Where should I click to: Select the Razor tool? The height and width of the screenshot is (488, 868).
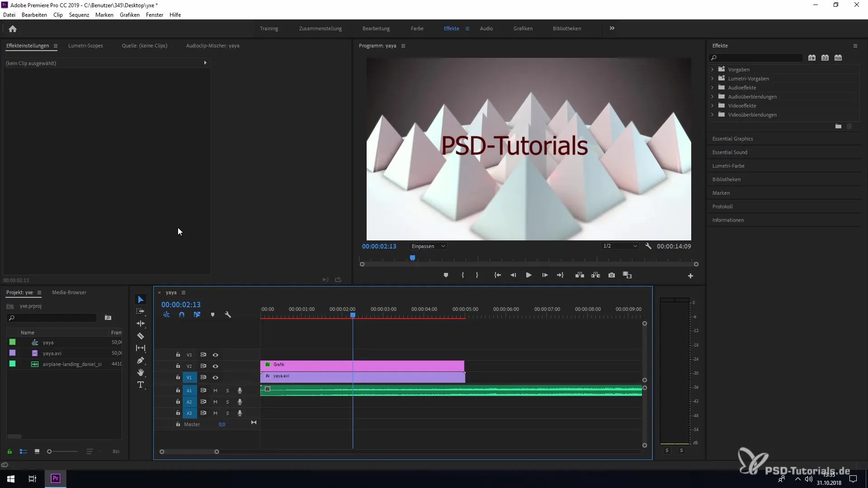pyautogui.click(x=141, y=336)
